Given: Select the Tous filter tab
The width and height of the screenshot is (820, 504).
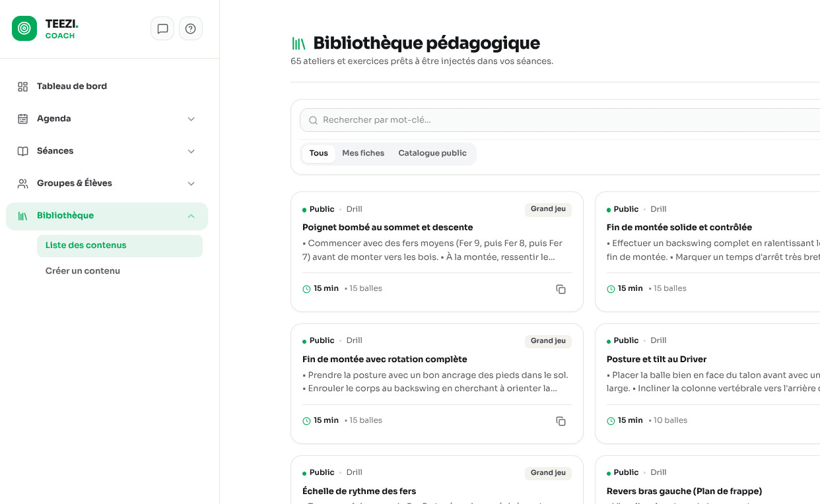Looking at the screenshot, I should (x=318, y=153).
